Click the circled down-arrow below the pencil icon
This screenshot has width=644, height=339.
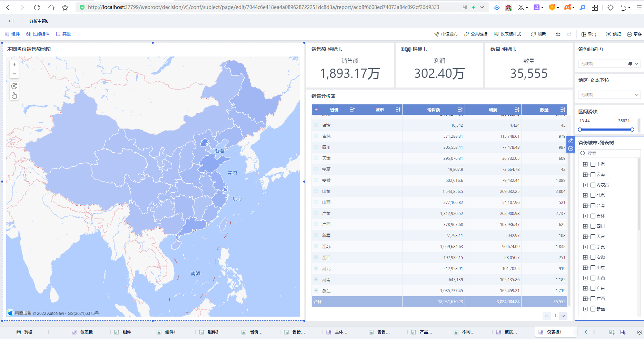pyautogui.click(x=571, y=148)
